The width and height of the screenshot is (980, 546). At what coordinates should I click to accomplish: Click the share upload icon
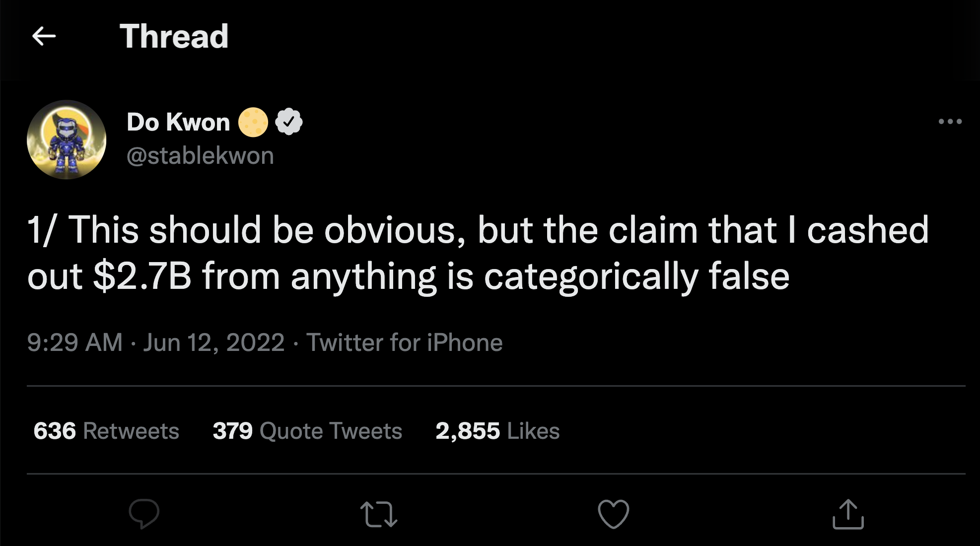point(848,514)
